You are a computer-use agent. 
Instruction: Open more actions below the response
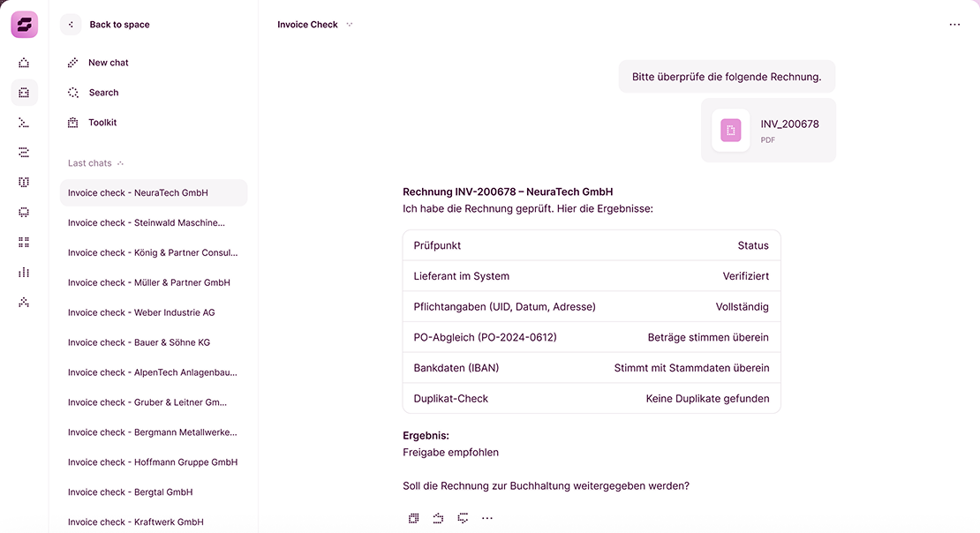pos(487,518)
